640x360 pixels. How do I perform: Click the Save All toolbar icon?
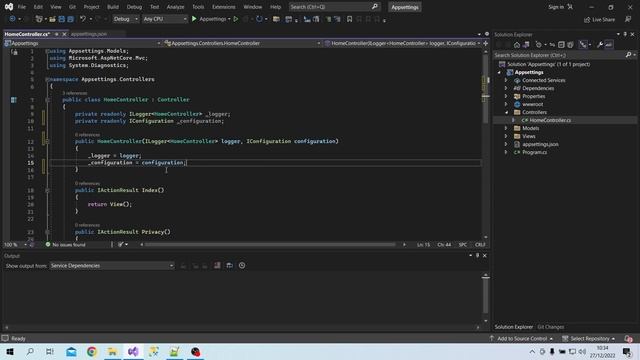click(x=70, y=19)
